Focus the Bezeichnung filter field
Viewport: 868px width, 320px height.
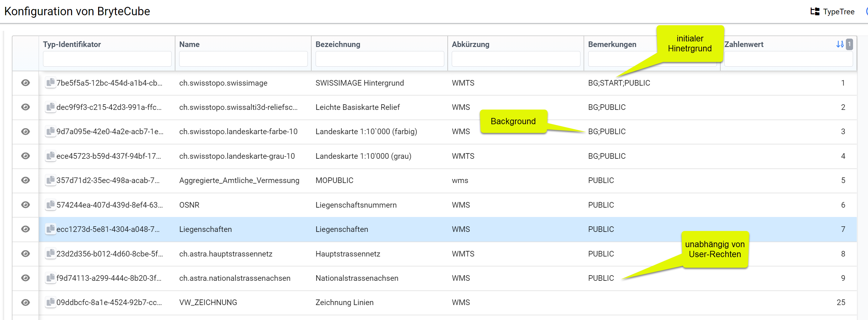click(380, 59)
